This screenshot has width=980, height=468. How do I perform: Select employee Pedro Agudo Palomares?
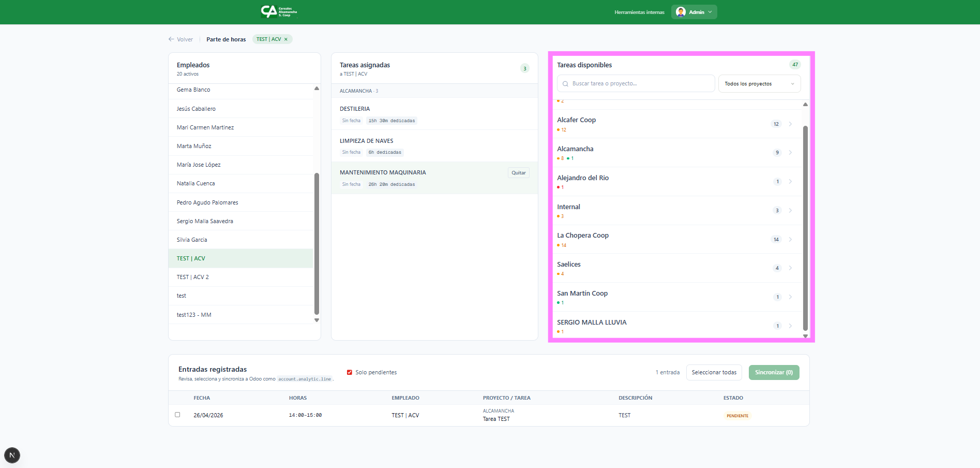point(207,202)
